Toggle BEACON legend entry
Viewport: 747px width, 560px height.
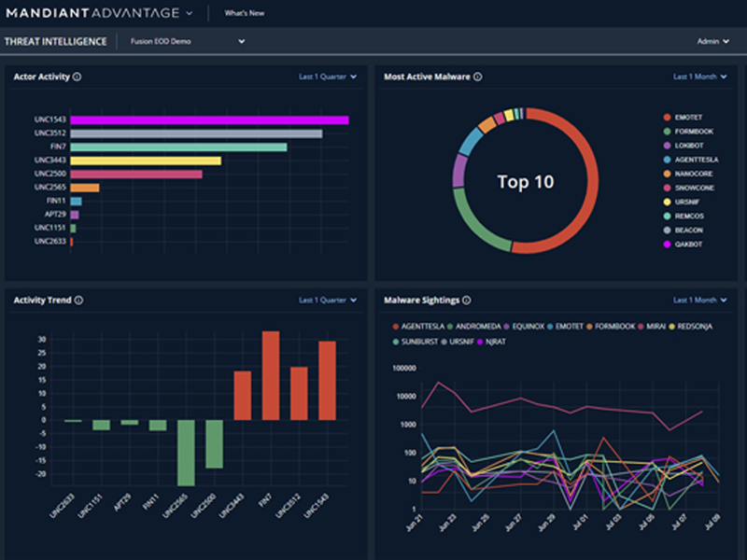(684, 230)
